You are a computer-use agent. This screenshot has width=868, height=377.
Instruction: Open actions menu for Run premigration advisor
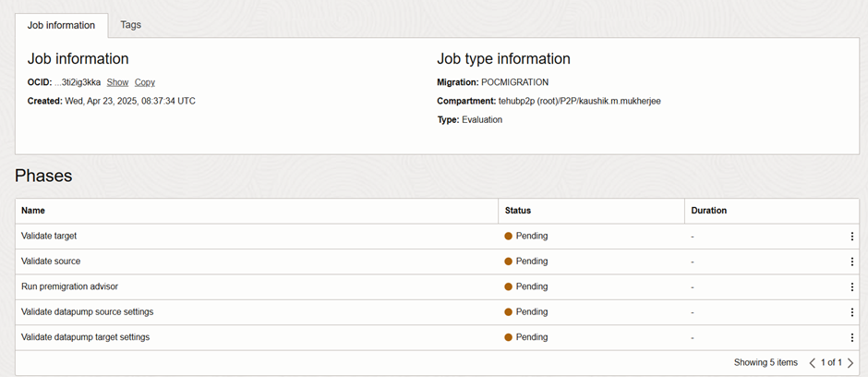tap(851, 286)
